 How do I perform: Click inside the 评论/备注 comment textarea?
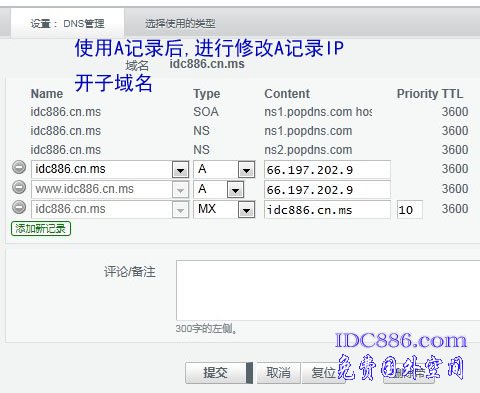328,290
